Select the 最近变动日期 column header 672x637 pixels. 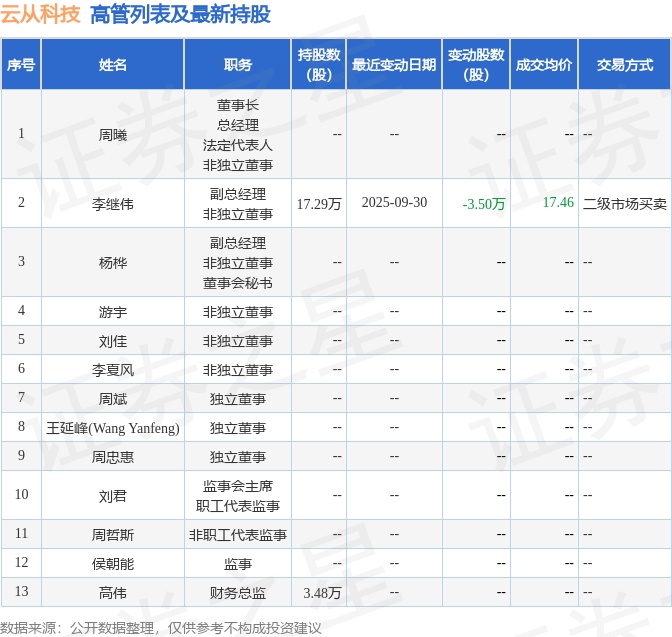pyautogui.click(x=394, y=65)
